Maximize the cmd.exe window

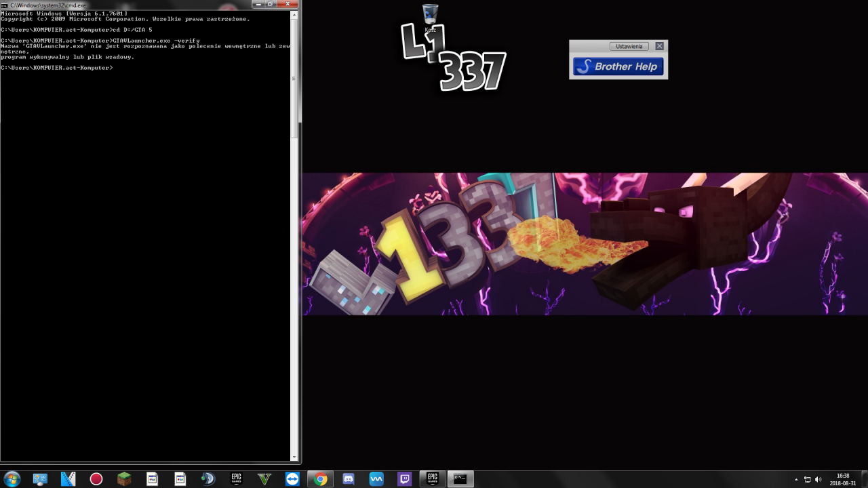(271, 4)
